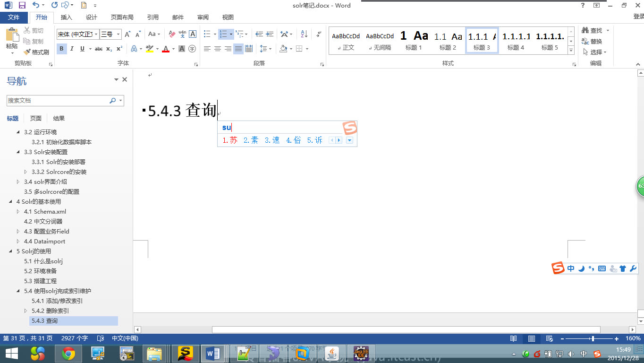This screenshot has height=363, width=644.
Task: Click 替换 (Replace) in the editing group
Action: (592, 41)
